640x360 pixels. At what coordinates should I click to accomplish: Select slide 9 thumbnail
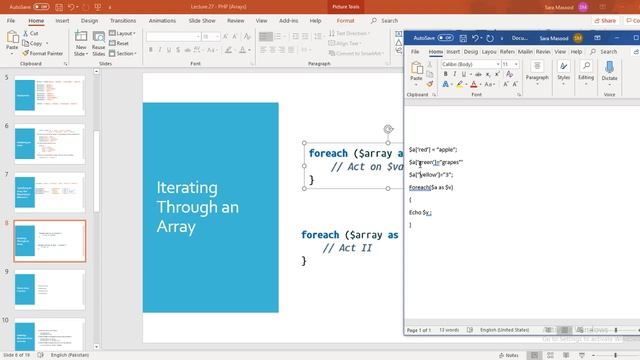50,290
